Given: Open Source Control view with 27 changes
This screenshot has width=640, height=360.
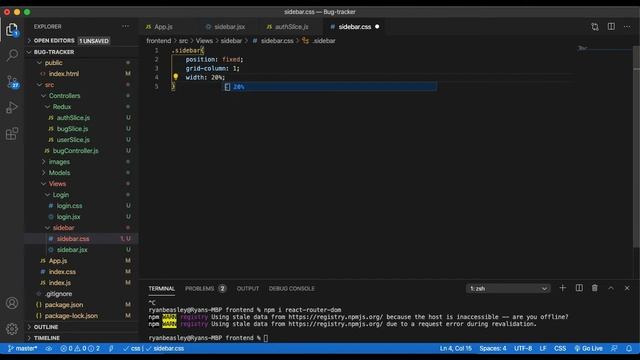Looking at the screenshot, I should coord(12,81).
